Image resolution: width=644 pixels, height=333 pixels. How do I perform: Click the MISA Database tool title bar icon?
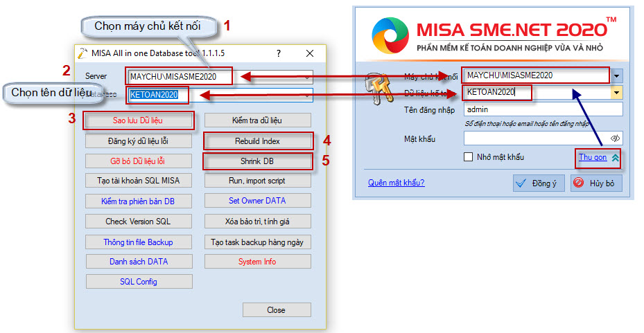(82, 53)
